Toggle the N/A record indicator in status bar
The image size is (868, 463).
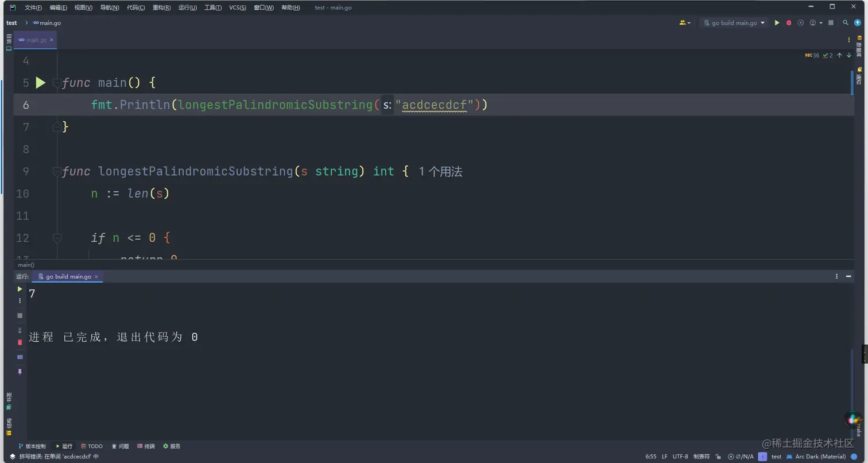(741, 457)
